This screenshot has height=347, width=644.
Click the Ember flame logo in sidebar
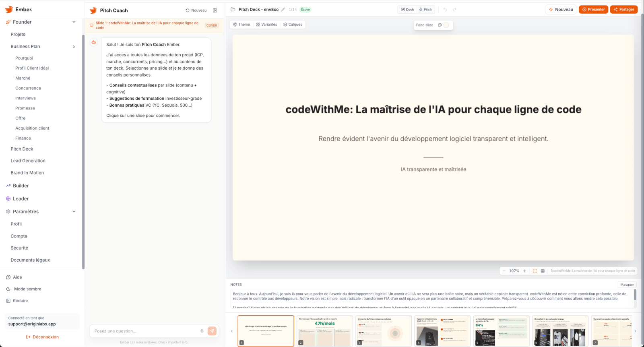9,9
